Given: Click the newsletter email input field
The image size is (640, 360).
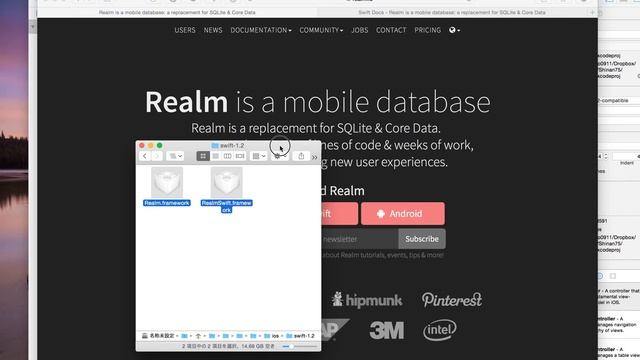Looking at the screenshot, I should 360,239.
